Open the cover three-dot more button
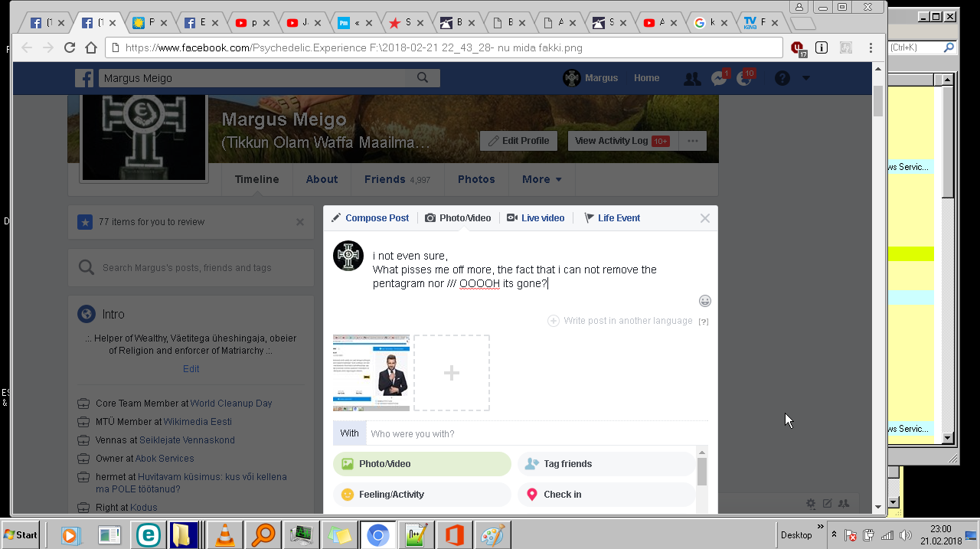This screenshot has height=549, width=980. (693, 141)
